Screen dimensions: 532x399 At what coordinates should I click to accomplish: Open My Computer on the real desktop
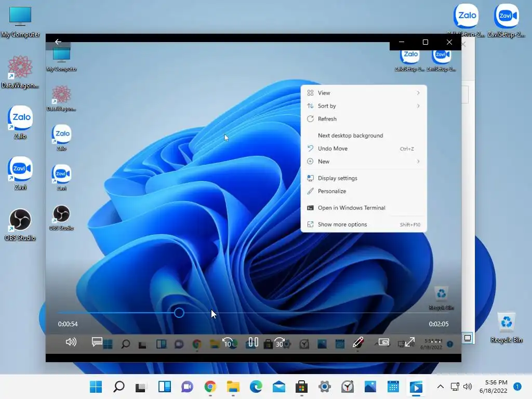click(20, 22)
